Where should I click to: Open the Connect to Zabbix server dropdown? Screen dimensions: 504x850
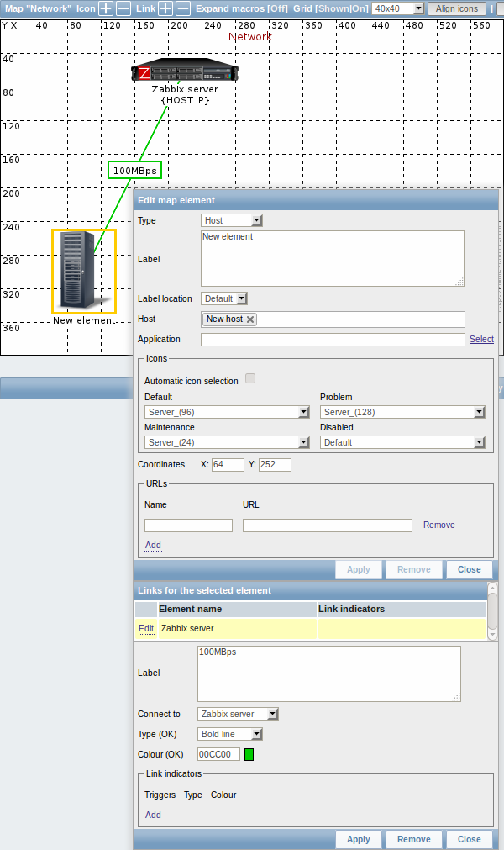point(239,714)
